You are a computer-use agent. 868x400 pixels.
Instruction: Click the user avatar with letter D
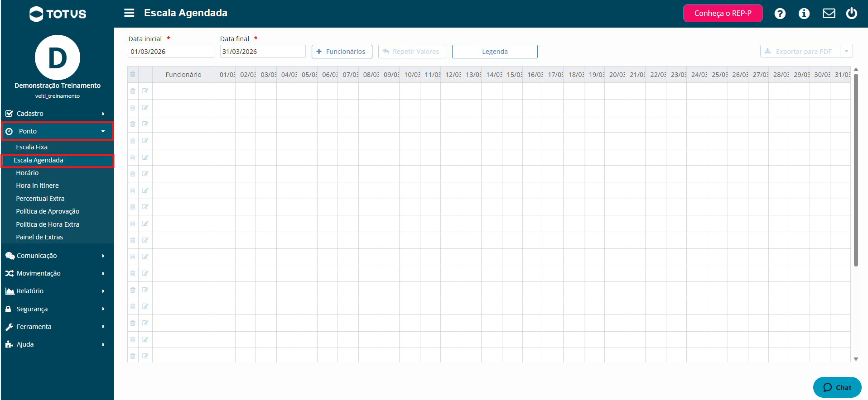point(58,57)
